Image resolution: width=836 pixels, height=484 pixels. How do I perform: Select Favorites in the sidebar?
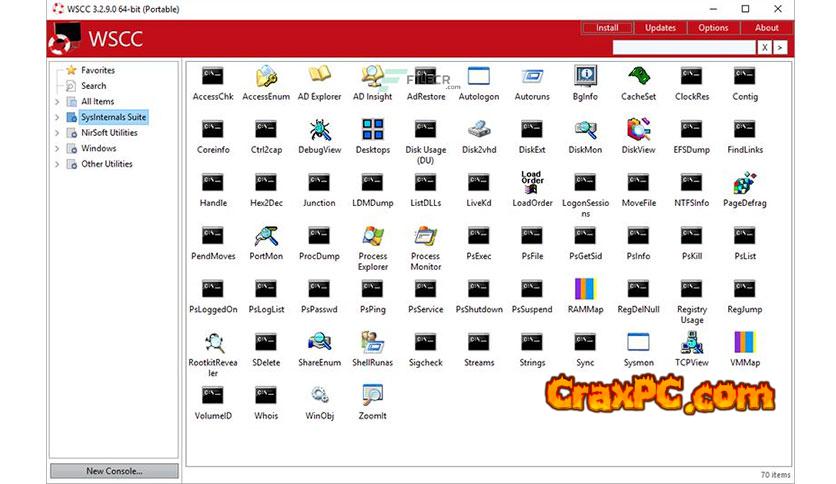pos(97,71)
